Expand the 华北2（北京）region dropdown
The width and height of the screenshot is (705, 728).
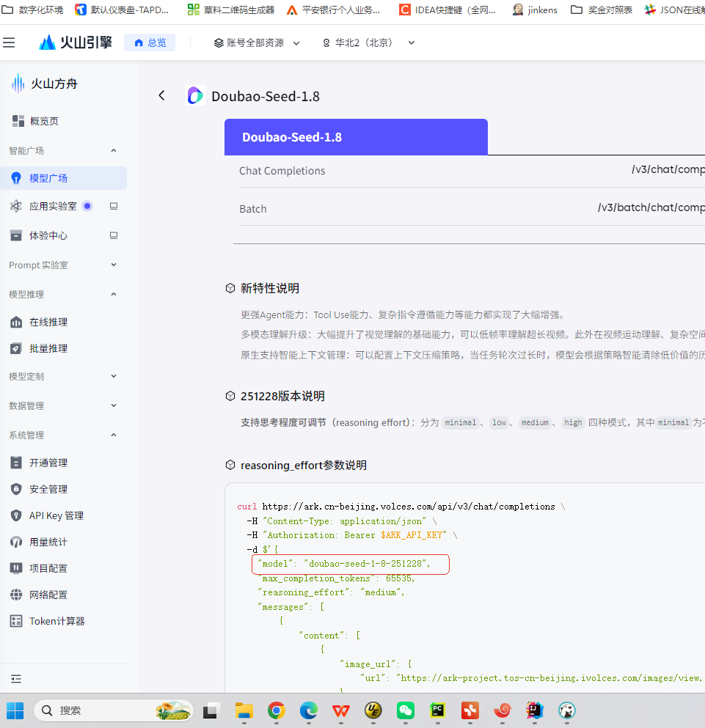pyautogui.click(x=368, y=43)
